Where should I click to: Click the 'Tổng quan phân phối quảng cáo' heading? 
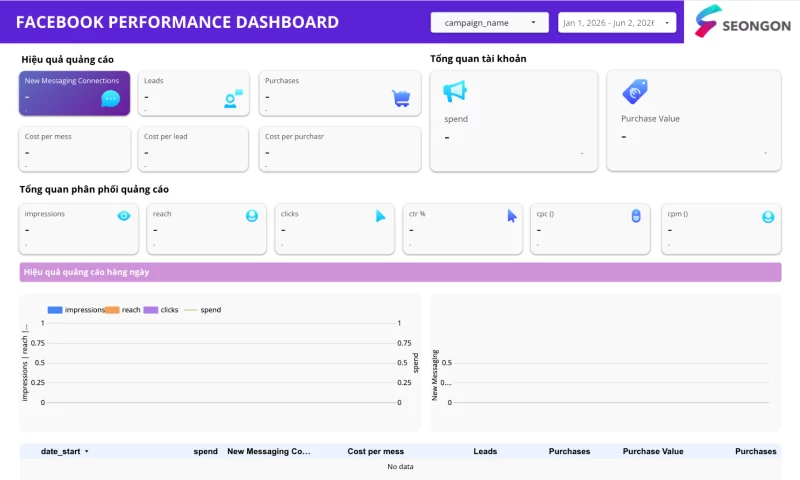(94, 189)
